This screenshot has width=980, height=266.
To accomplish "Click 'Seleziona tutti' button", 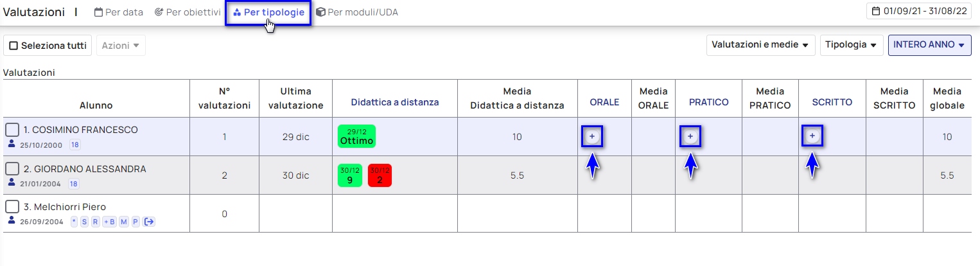I will click(48, 46).
